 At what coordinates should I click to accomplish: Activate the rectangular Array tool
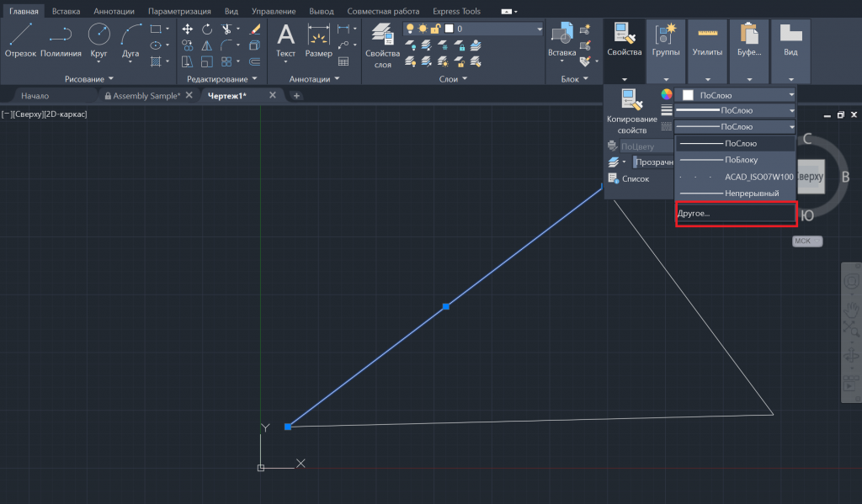pos(226,61)
